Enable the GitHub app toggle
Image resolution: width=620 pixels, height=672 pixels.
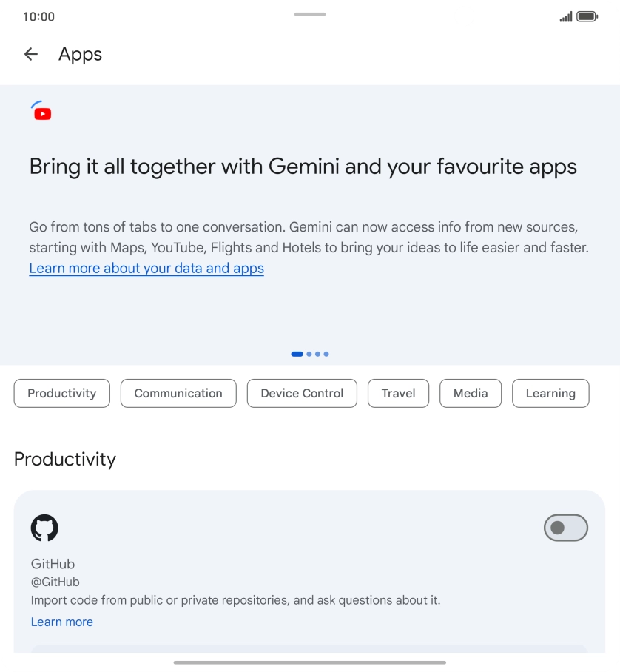click(x=565, y=528)
